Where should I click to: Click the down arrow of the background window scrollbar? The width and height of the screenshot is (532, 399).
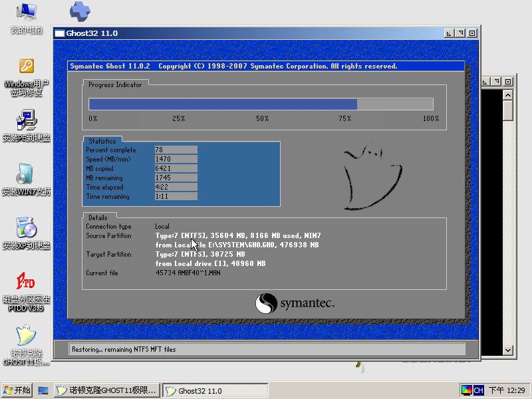pos(507,350)
